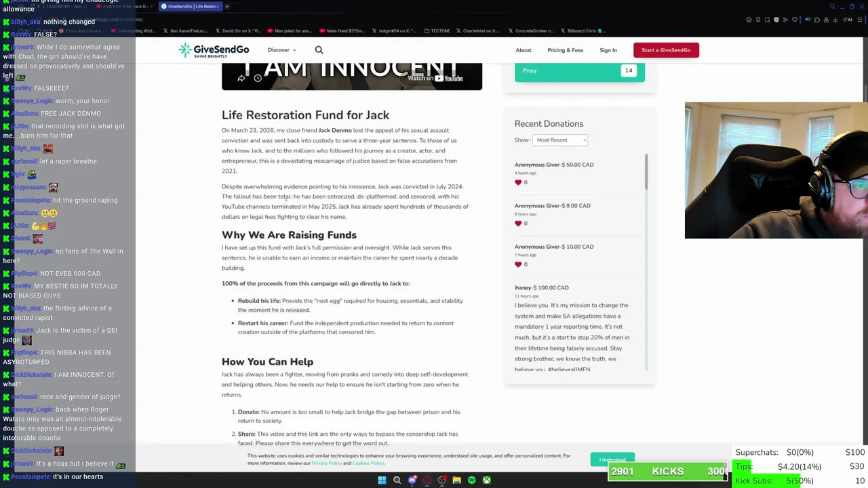
Task: Open Opera GX from the taskbar
Action: click(x=427, y=480)
